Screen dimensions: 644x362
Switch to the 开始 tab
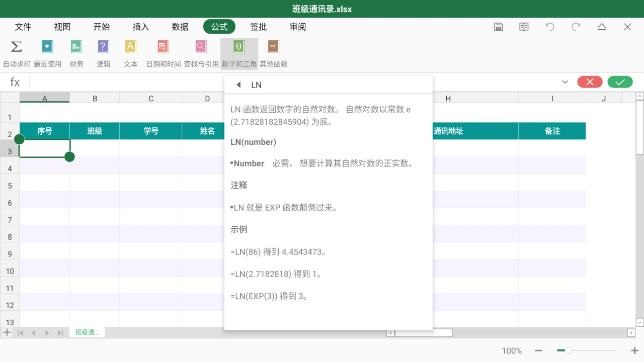[x=102, y=27]
